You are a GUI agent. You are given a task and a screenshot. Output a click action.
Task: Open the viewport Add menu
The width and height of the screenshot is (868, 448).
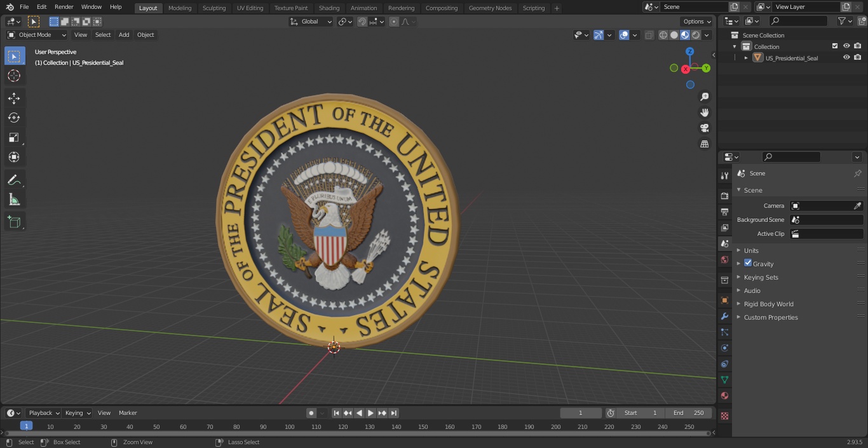[x=124, y=35]
